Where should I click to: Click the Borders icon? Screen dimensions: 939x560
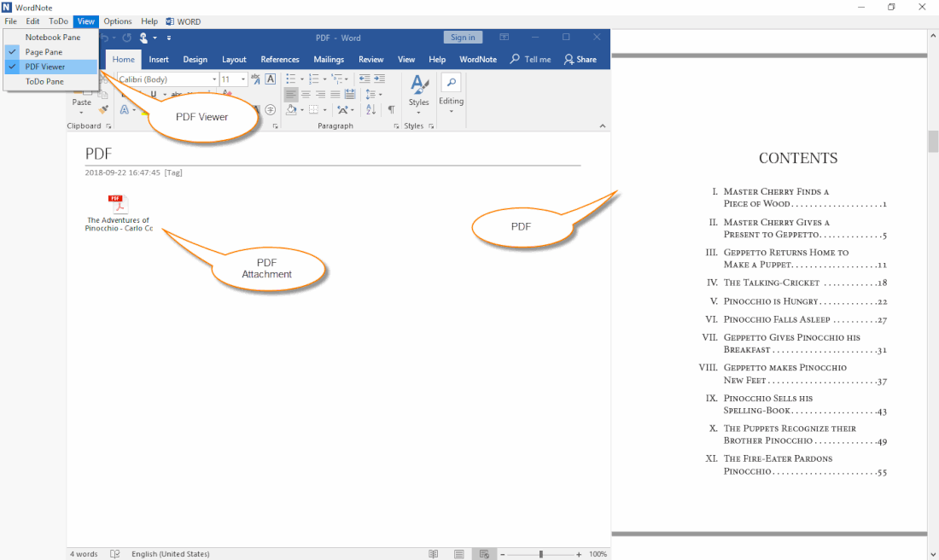coord(314,109)
